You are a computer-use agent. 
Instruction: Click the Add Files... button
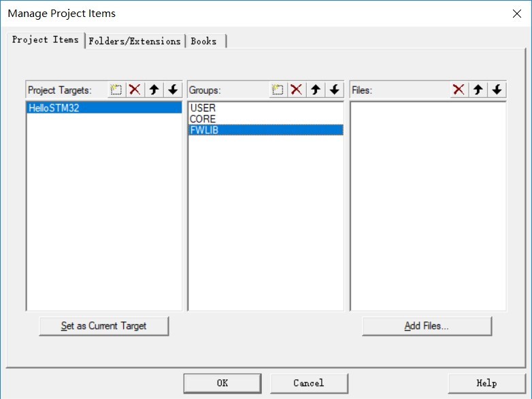pos(427,326)
